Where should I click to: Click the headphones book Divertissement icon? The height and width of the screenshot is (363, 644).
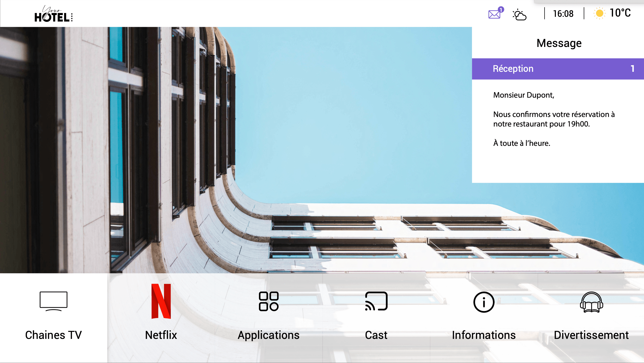591,302
